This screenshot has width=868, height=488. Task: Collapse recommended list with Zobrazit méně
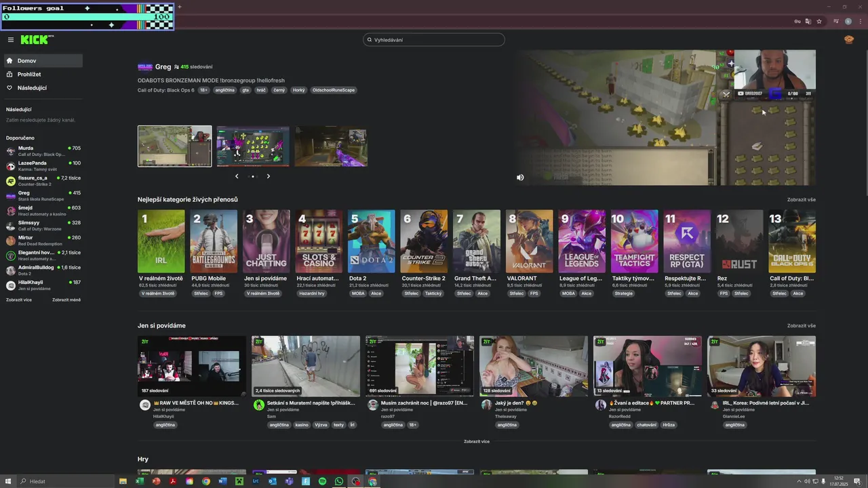pyautogui.click(x=66, y=300)
